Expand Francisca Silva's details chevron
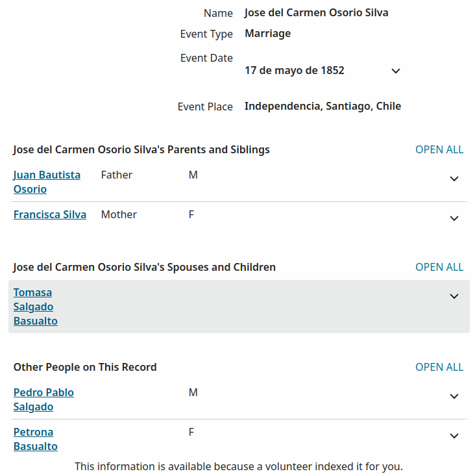The width and height of the screenshot is (475, 476). point(454,218)
